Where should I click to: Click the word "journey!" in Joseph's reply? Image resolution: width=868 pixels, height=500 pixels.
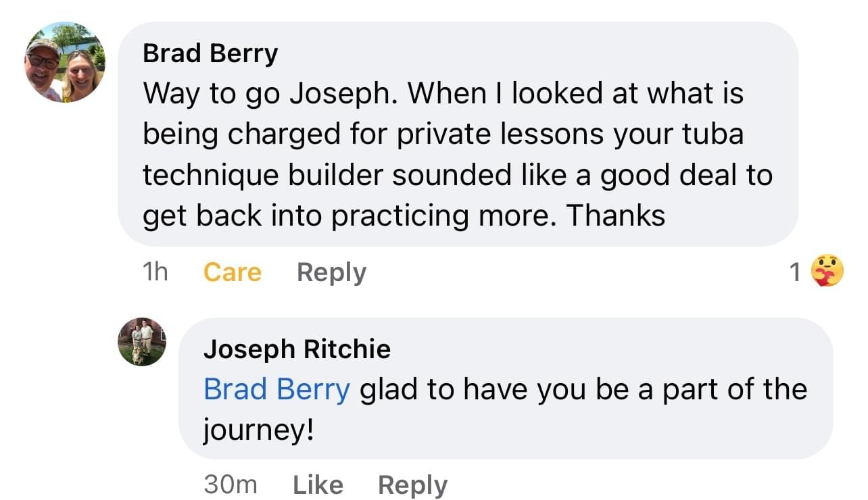coord(259,430)
